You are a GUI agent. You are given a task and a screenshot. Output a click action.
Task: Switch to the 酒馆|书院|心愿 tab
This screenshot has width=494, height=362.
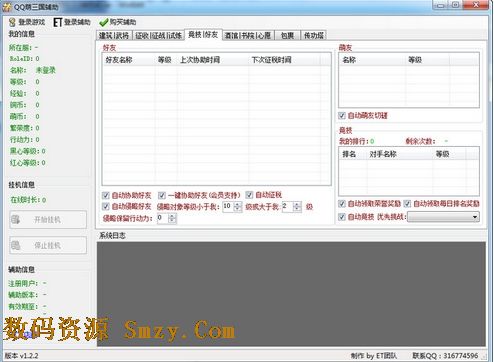248,35
